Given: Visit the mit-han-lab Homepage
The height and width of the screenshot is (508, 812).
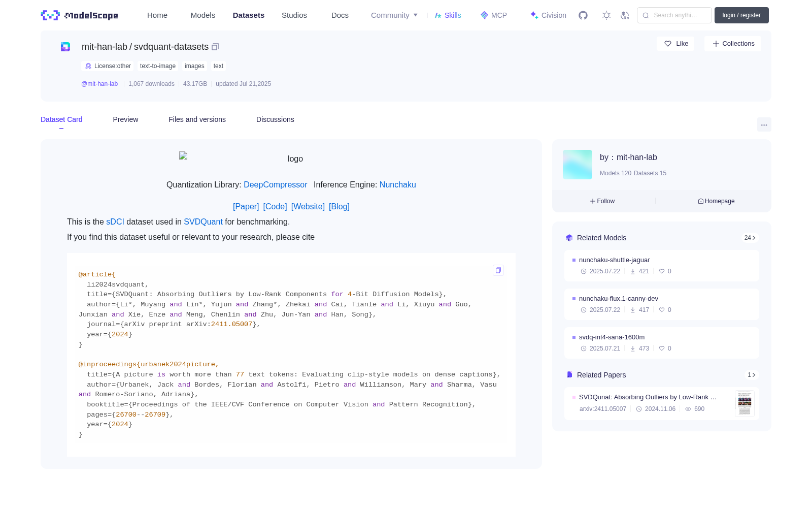Looking at the screenshot, I should click(716, 201).
